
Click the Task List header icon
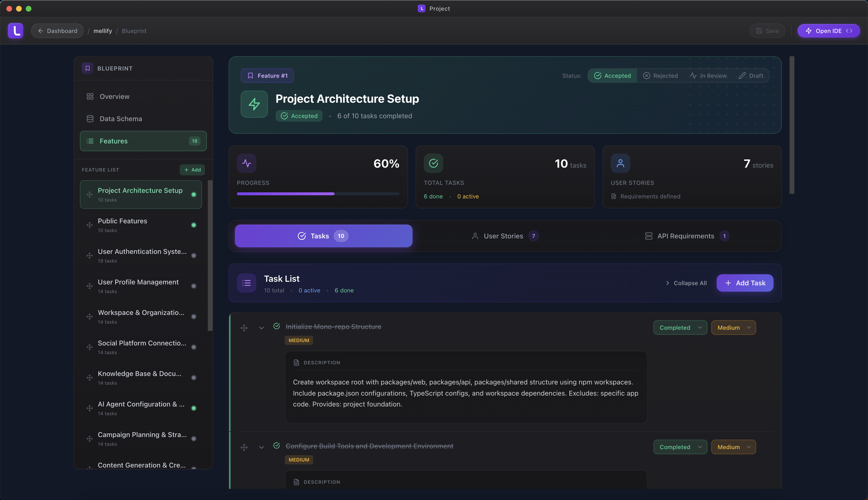(x=246, y=283)
